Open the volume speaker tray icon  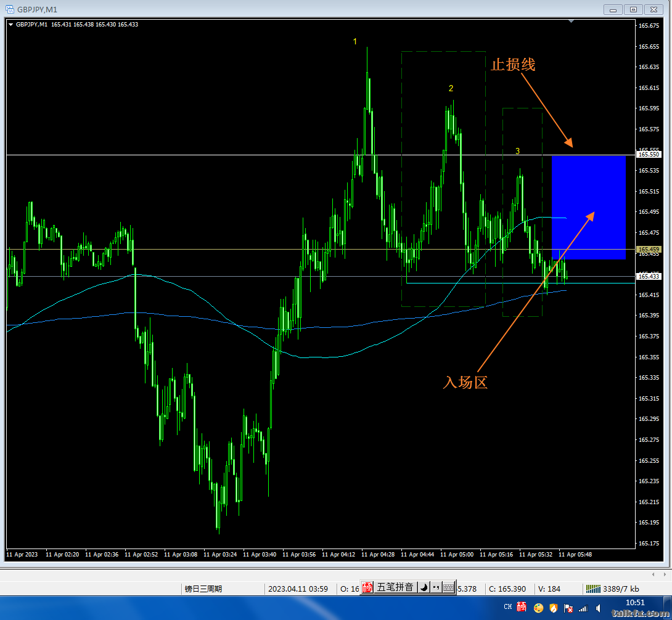coord(598,608)
